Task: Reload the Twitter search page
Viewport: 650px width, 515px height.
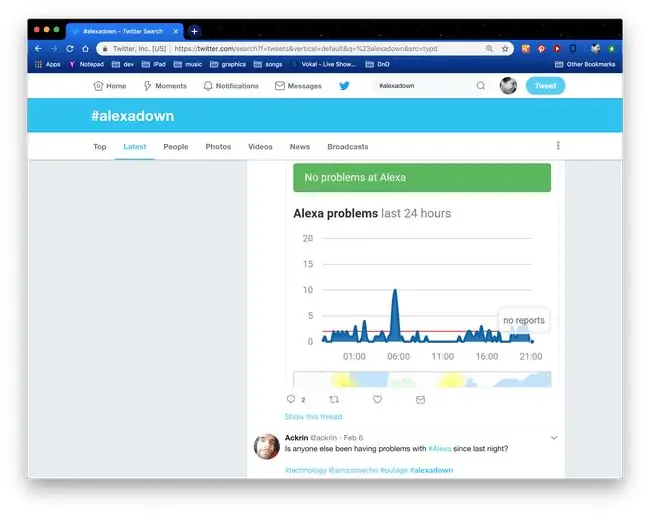Action: (x=70, y=49)
